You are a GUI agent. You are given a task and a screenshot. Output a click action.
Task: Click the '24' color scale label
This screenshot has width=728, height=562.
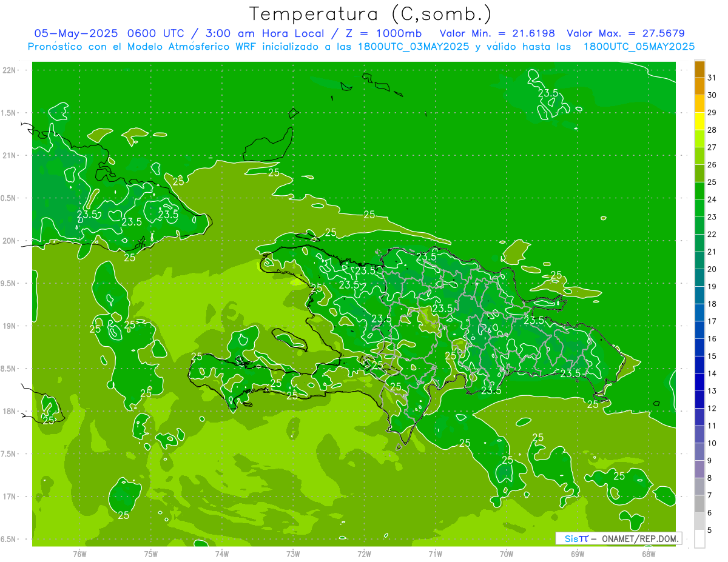[x=712, y=199]
